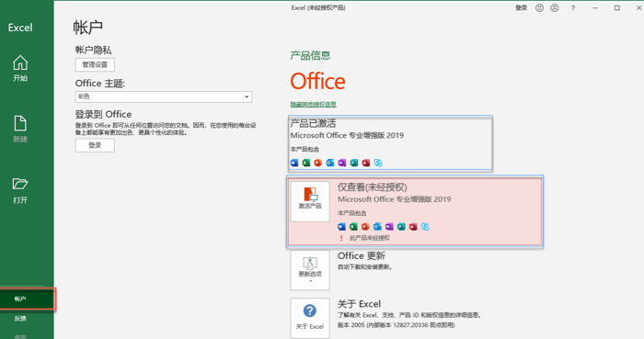This screenshot has width=644, height=339.
Task: Open the 反馈 tab in the sidebar
Action: [20, 318]
